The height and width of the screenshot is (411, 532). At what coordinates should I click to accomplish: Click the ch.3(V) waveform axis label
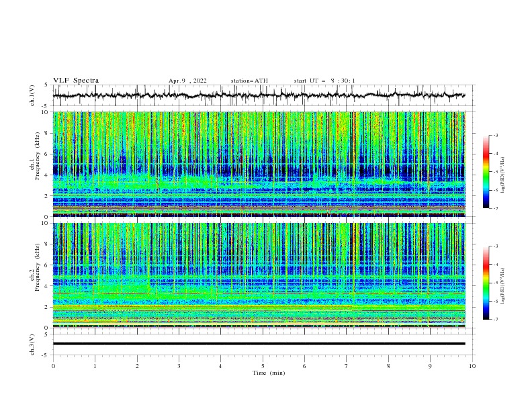tap(32, 345)
